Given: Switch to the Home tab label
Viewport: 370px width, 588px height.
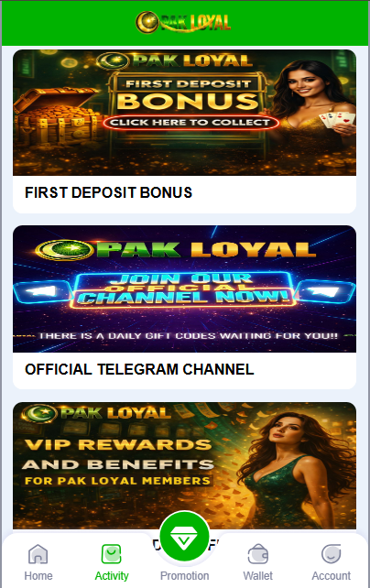Looking at the screenshot, I should [x=38, y=575].
